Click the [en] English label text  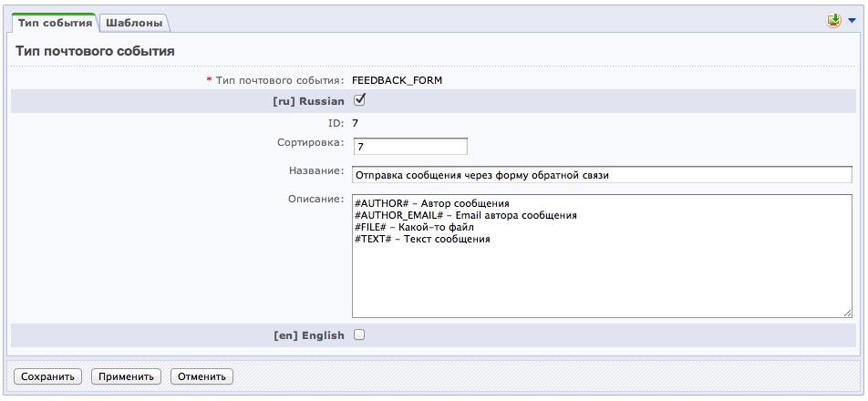pos(308,335)
